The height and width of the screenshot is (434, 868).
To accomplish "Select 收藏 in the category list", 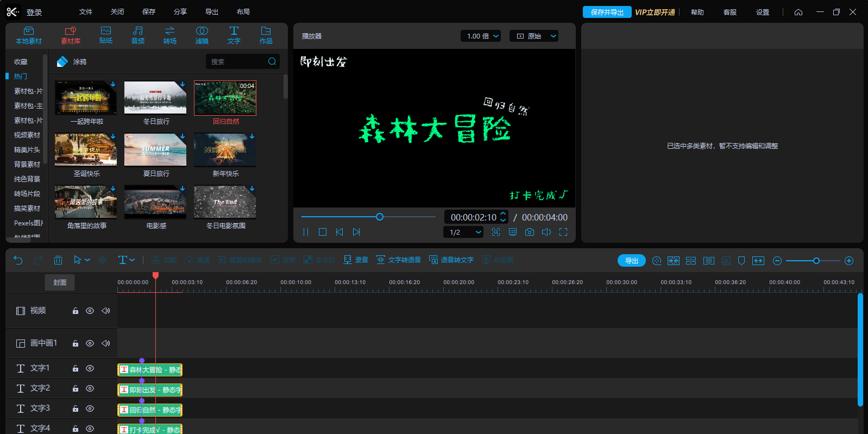I will pos(21,62).
